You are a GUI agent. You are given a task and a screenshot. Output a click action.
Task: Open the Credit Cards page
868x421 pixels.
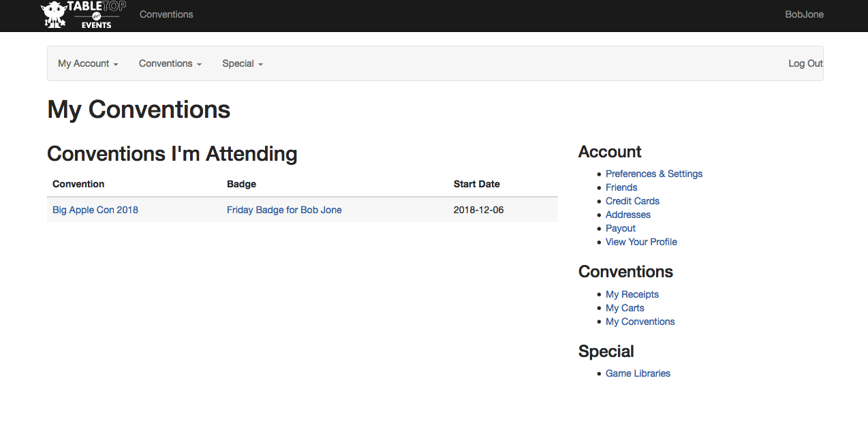(632, 201)
